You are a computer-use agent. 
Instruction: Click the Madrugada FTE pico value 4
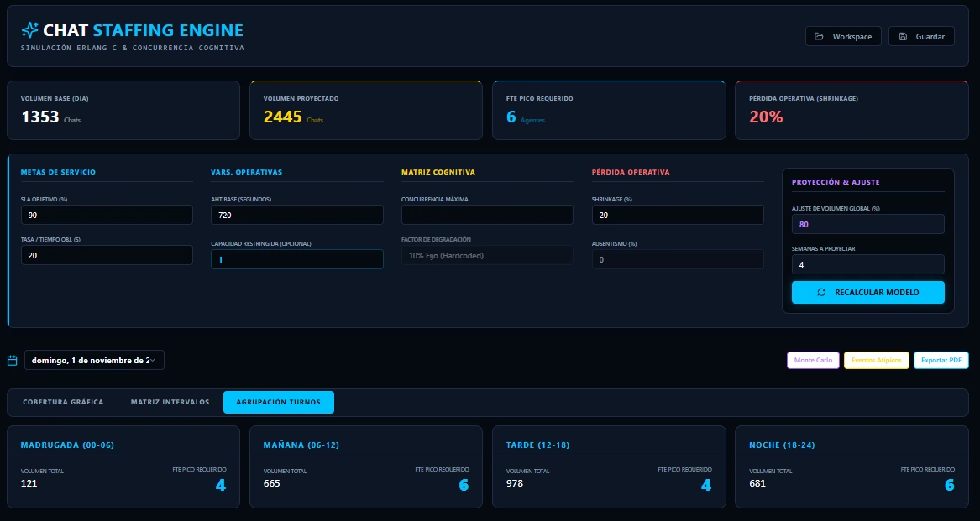tap(221, 485)
